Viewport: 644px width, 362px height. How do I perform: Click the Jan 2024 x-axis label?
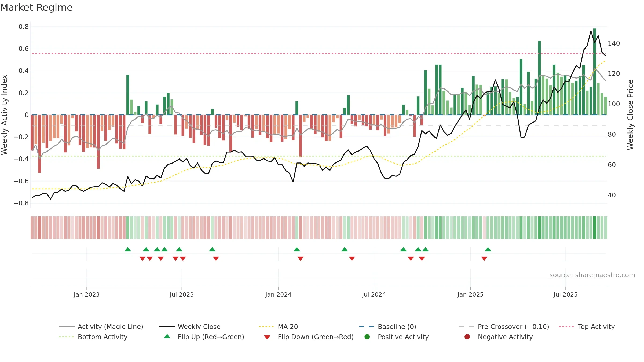(x=278, y=294)
